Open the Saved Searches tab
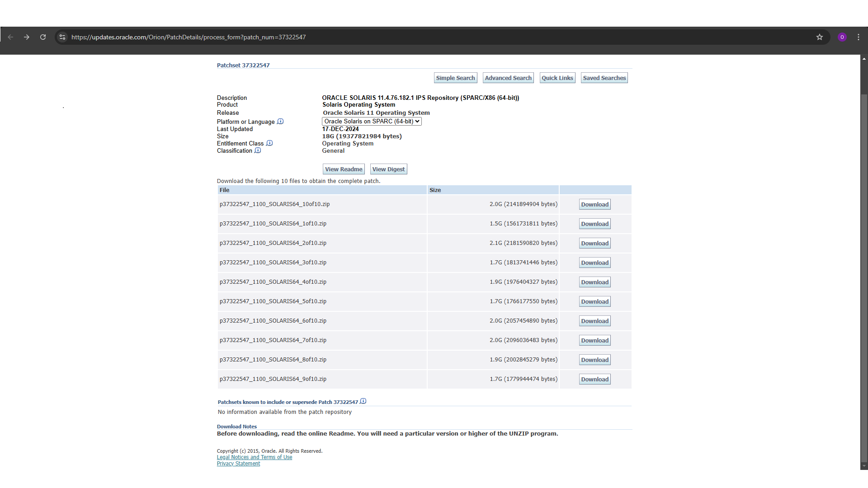 (x=604, y=78)
